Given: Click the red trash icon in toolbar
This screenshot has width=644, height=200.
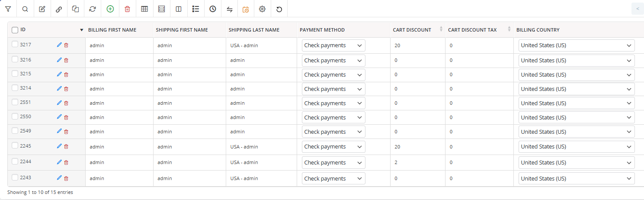Looking at the screenshot, I should click(127, 9).
